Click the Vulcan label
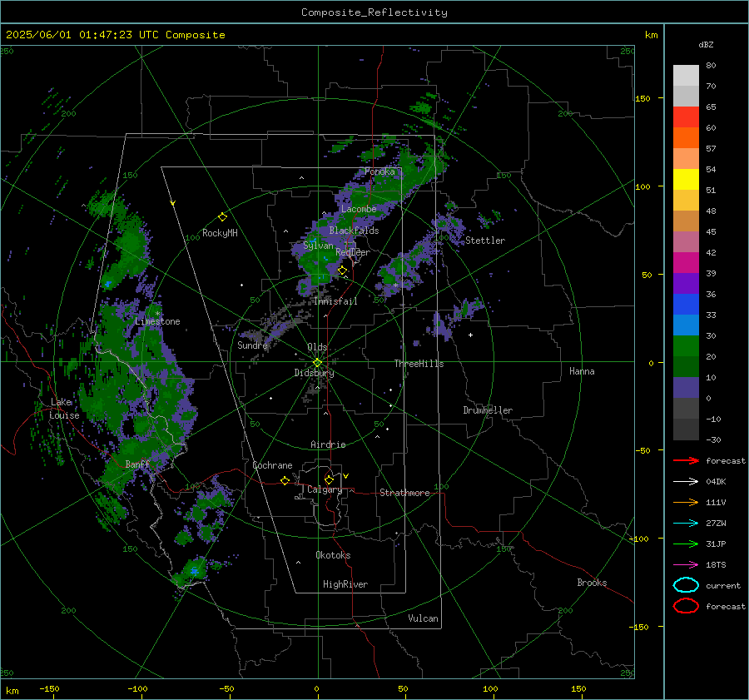 (423, 618)
